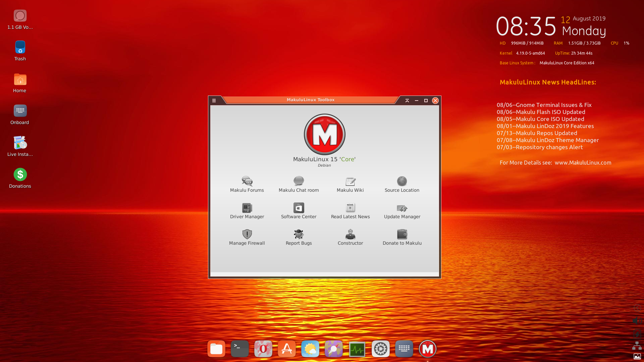Open Source Location in the Toolbox
Viewport: 644px width, 362px height.
tap(402, 184)
